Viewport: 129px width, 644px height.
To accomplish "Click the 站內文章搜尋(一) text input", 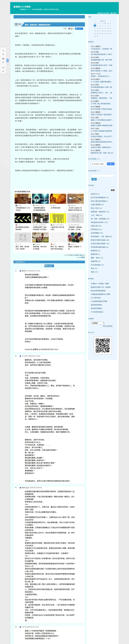I will coord(103,176).
